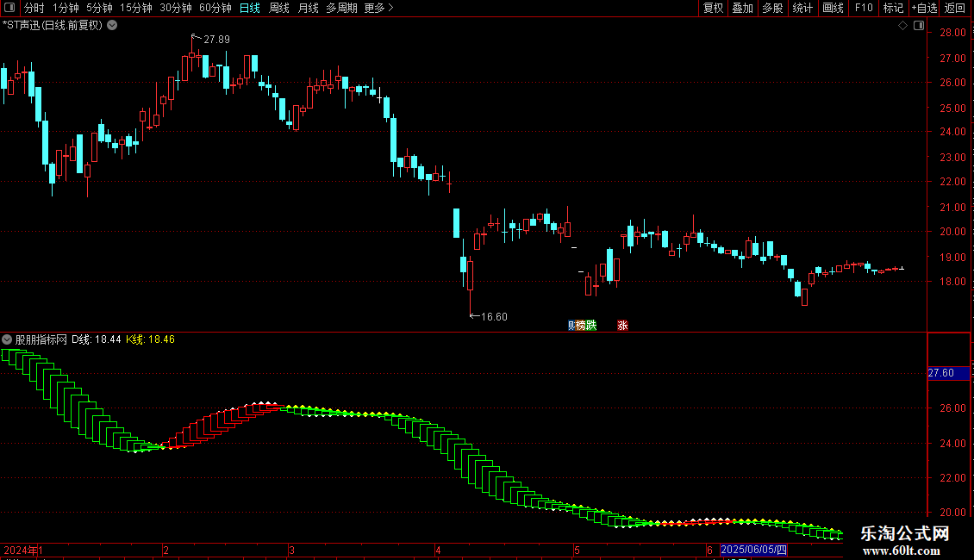
Task: Select the 30分钟 period
Action: [176, 8]
